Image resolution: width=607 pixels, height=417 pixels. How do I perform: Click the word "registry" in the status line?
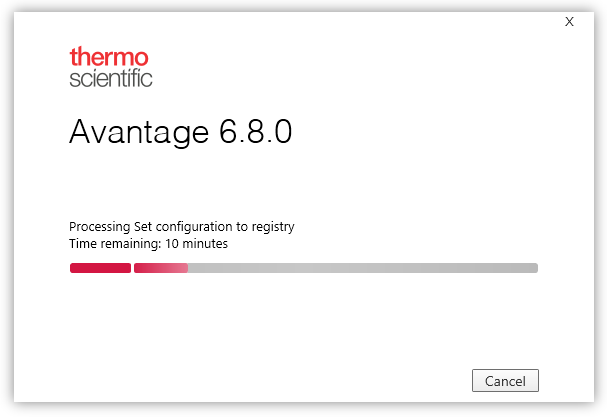pyautogui.click(x=273, y=227)
